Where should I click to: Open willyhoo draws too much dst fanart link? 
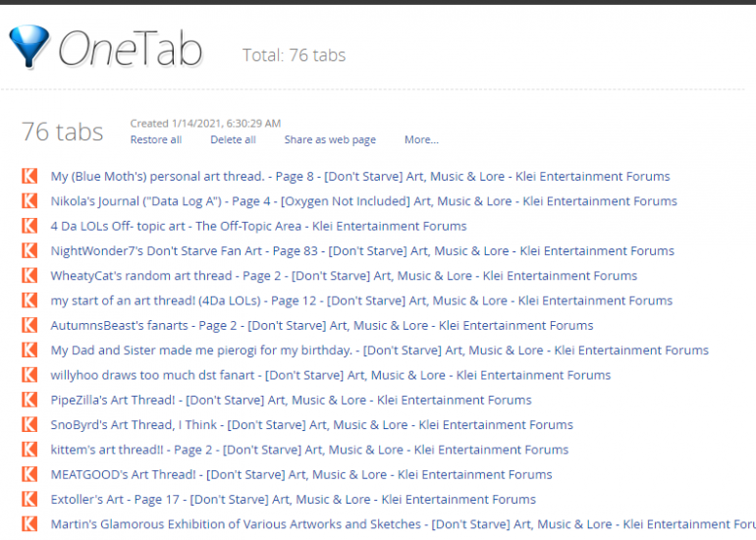(x=330, y=375)
